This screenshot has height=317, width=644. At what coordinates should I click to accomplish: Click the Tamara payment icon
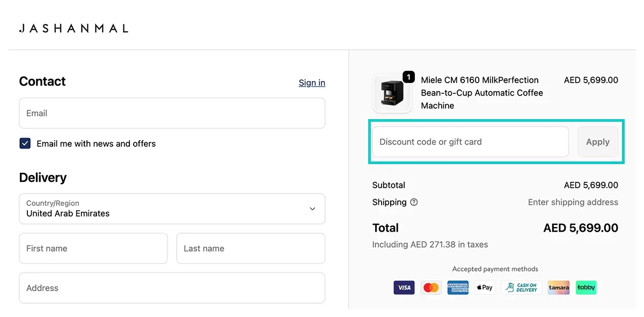click(559, 287)
